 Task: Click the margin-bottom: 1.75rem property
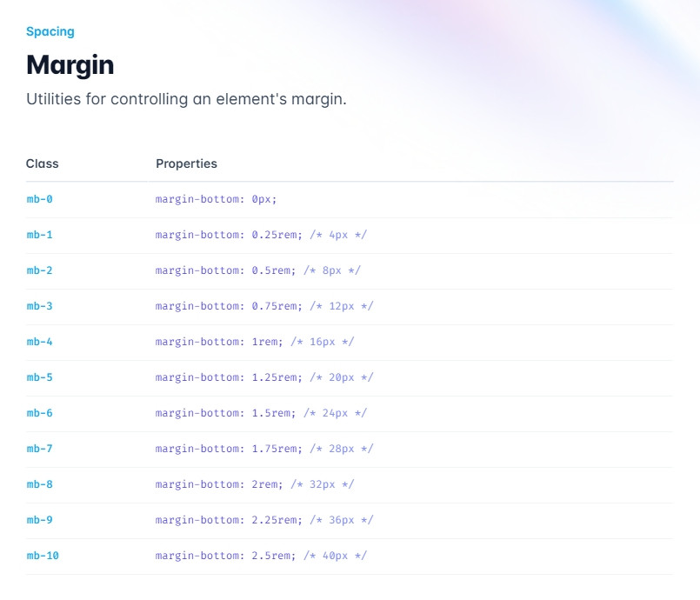point(264,449)
